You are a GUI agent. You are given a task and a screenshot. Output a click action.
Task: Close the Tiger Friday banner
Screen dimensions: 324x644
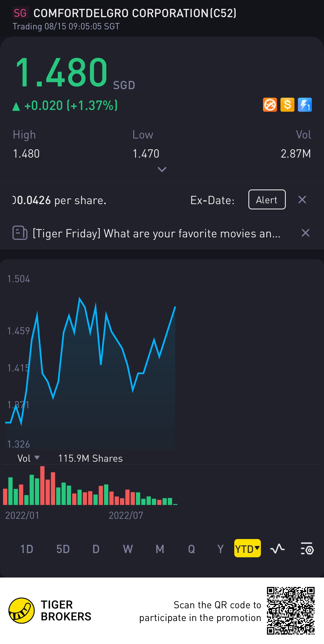pyautogui.click(x=305, y=233)
